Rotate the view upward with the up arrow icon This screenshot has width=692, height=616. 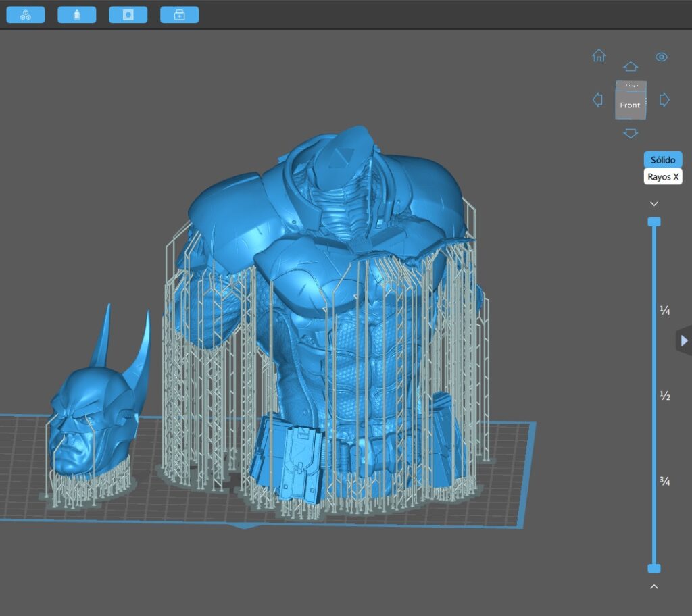631,66
